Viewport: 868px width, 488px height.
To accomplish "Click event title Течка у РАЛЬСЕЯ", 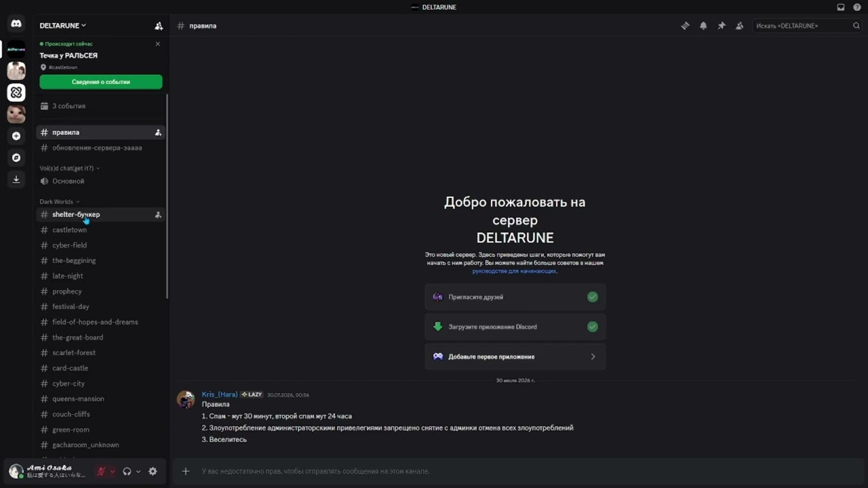I will click(x=68, y=56).
